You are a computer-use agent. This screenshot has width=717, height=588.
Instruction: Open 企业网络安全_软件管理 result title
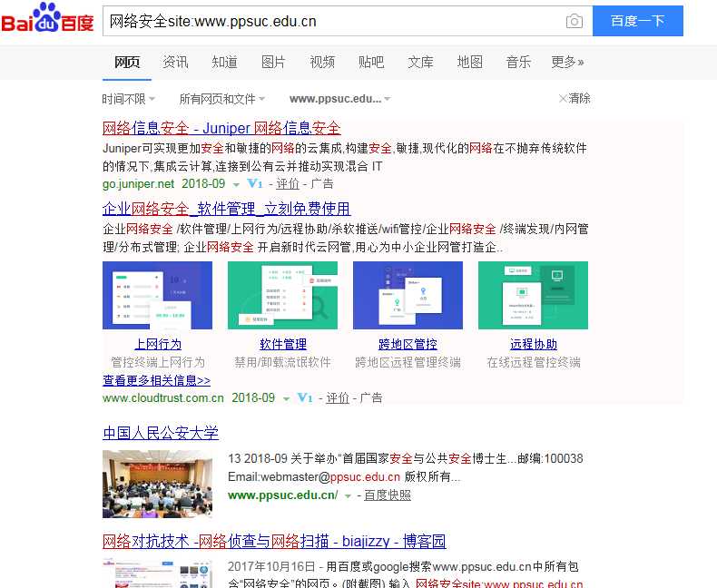click(x=227, y=209)
